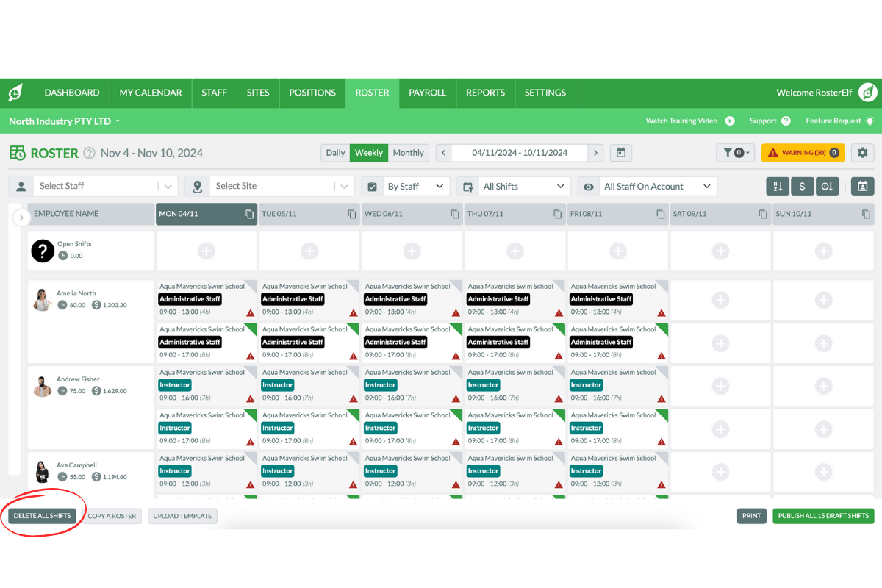Open the Select Site dropdown
Viewport: 882px width, 588px height.
(281, 187)
